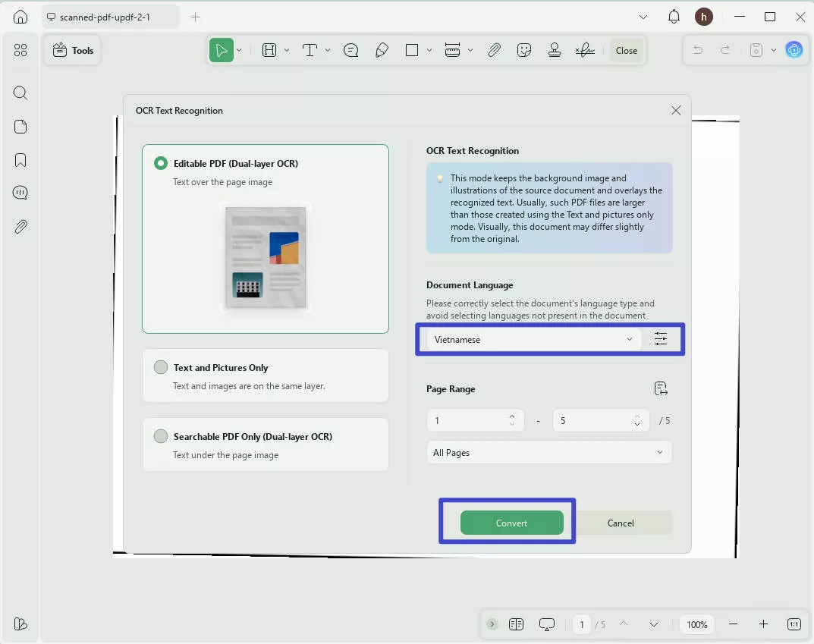Decrease the end page number stepper

(x=637, y=425)
